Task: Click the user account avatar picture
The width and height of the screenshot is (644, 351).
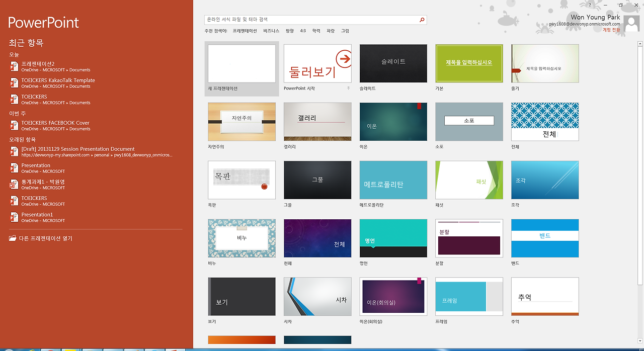Action: coord(631,24)
